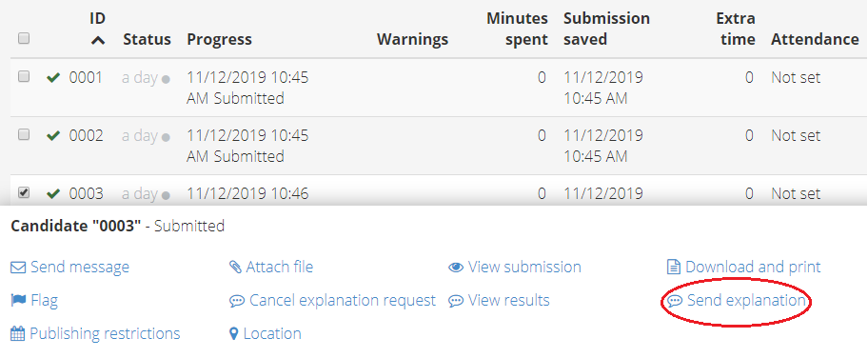The height and width of the screenshot is (358, 868).
Task: Toggle the select-all checkbox in header
Action: pyautogui.click(x=24, y=38)
